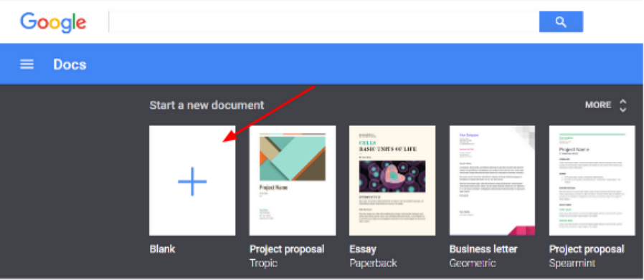Viewport: 644px width, 280px height.
Task: Click the Blank label text
Action: click(162, 248)
